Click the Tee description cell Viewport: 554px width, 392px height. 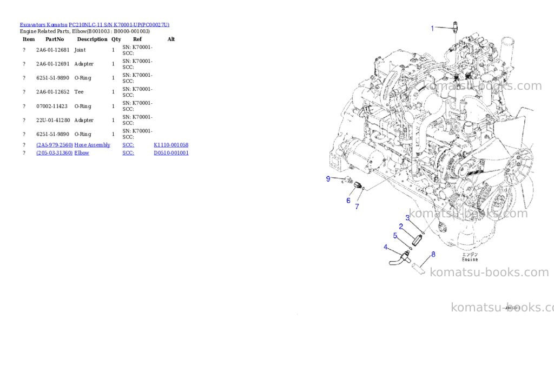pos(79,92)
